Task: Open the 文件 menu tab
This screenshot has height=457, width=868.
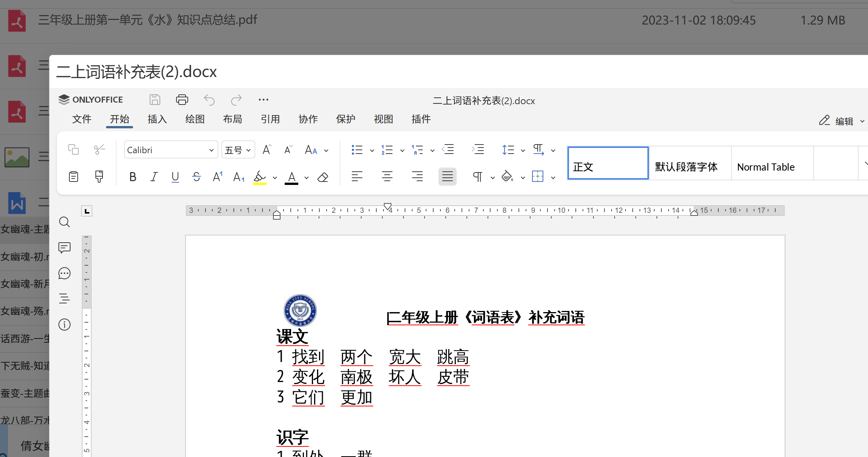Action: (x=82, y=119)
